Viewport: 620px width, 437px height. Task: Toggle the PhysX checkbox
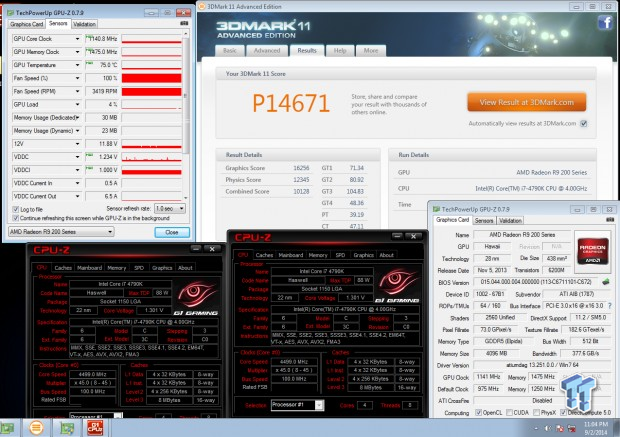pyautogui.click(x=536, y=412)
